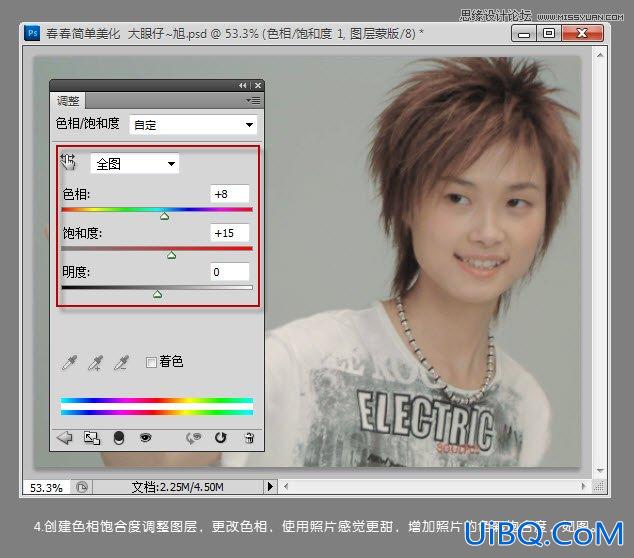Click zoom percentage field 53.3%
The width and height of the screenshot is (634, 558).
click(x=46, y=487)
